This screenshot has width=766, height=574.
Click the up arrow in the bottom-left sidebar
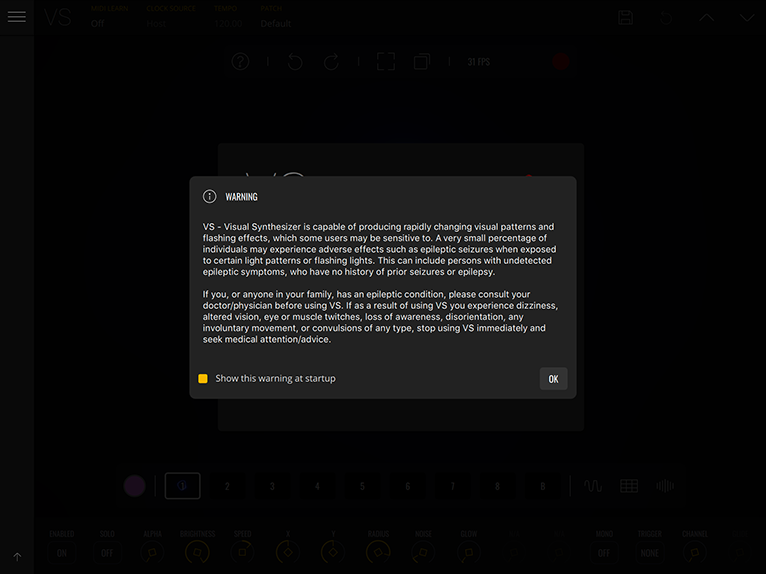tap(17, 556)
